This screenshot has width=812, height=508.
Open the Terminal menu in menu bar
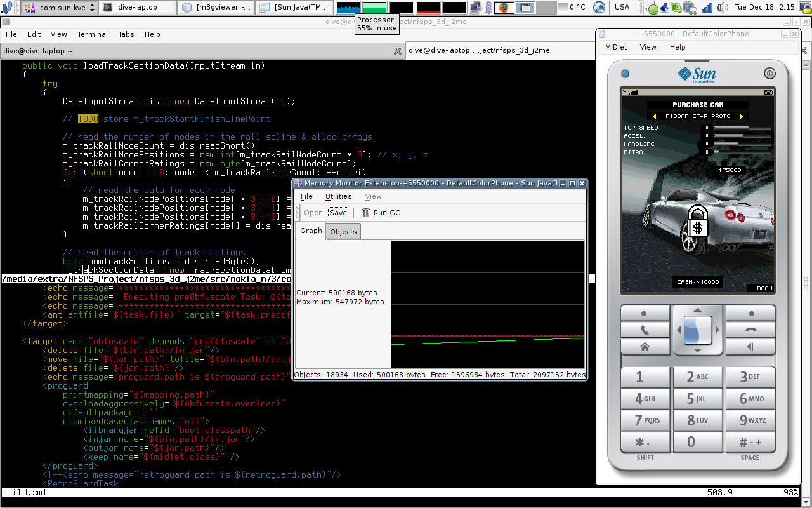coord(93,34)
